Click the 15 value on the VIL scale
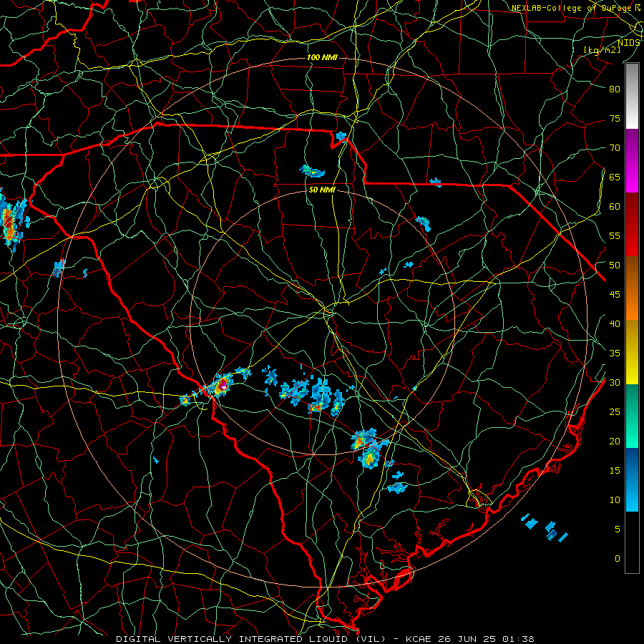Viewport: 644px width, 644px height. (x=615, y=471)
